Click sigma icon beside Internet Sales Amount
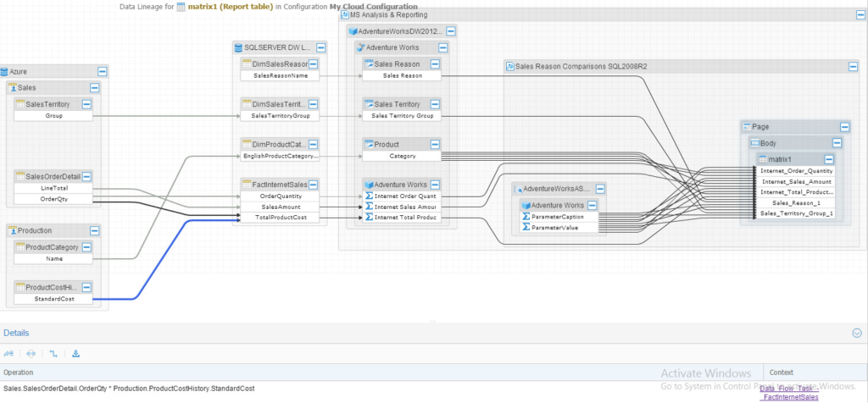 point(369,207)
